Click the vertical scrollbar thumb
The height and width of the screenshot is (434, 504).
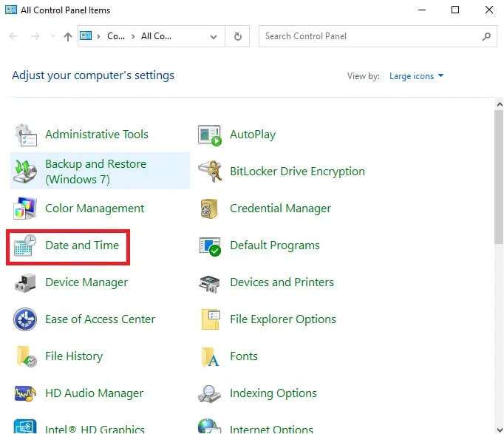point(499,177)
